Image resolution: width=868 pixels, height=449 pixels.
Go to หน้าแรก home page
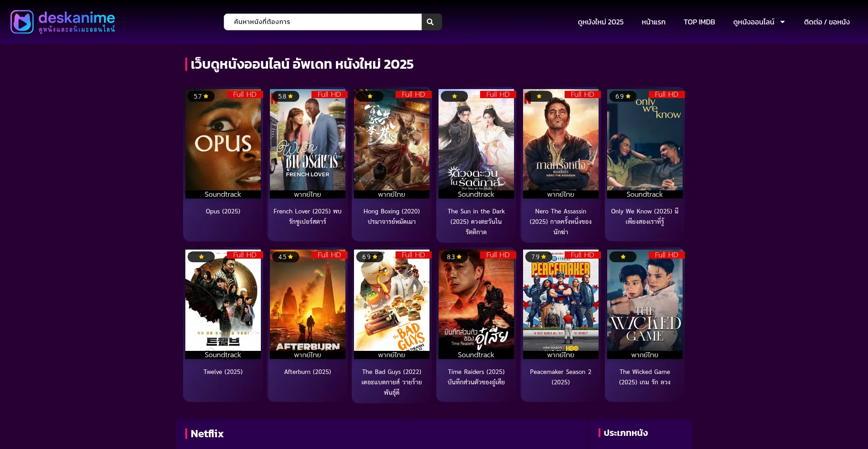(x=653, y=22)
